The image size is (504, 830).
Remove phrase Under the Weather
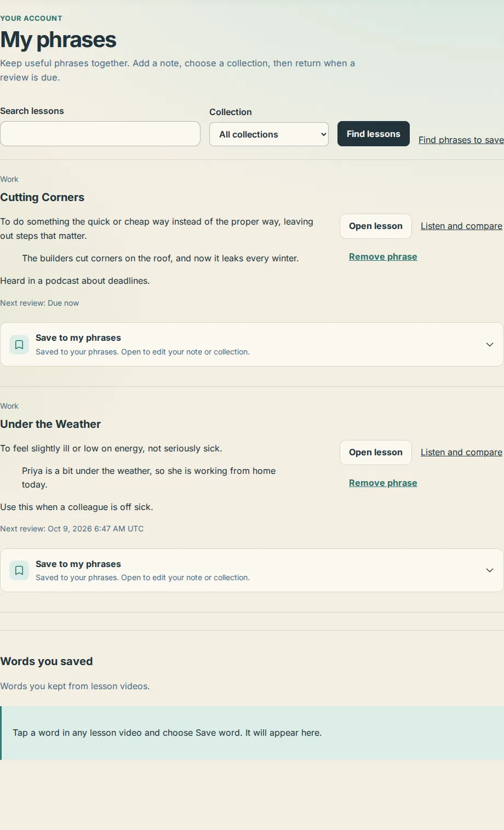pos(383,483)
